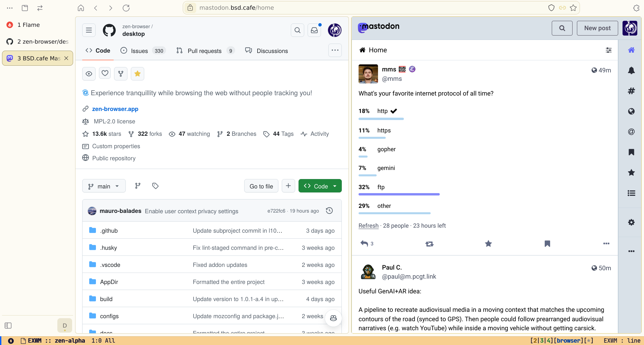Open Mastodon bookmarks in side navigation
The height and width of the screenshot is (345, 644).
click(x=631, y=152)
